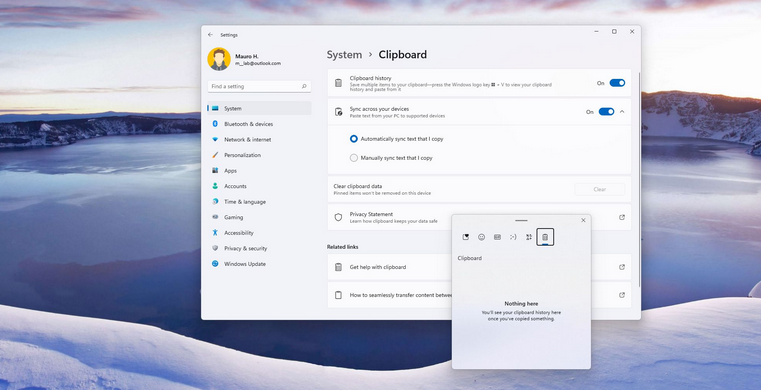Open the Accounts settings section
The height and width of the screenshot is (390, 761).
pos(259,186)
